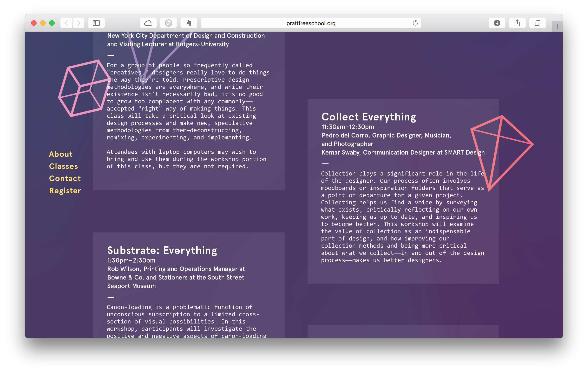Add a new tab with plus button
Screen dimensions: 588x374
[557, 26]
